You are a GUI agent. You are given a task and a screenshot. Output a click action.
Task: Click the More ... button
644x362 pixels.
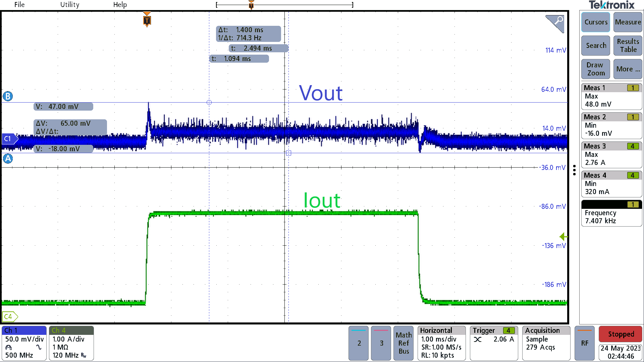[628, 69]
